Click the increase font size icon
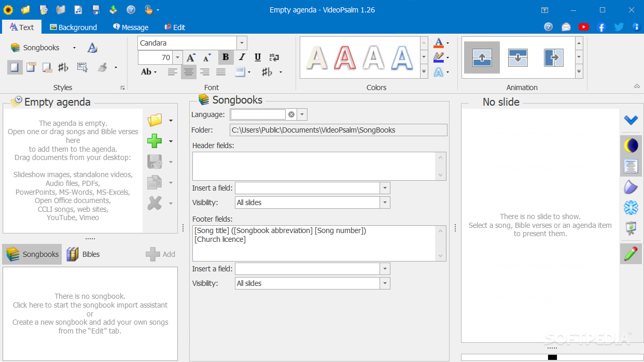Image resolution: width=644 pixels, height=362 pixels. (x=191, y=57)
